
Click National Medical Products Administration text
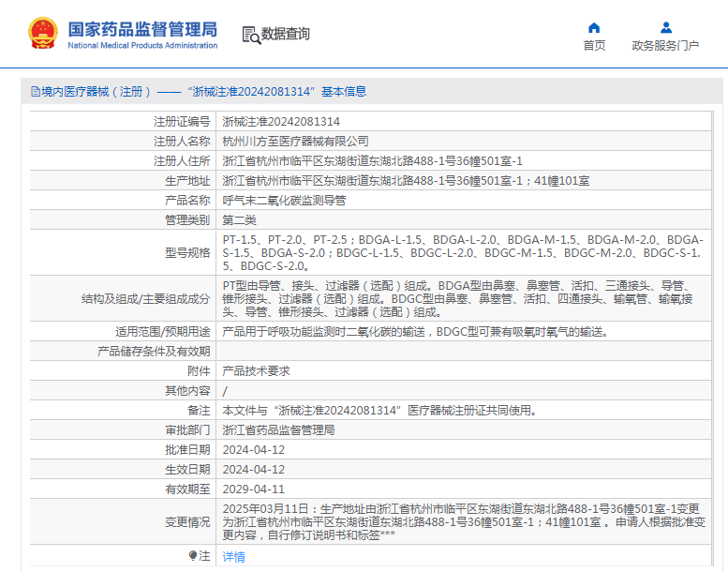pos(142,45)
